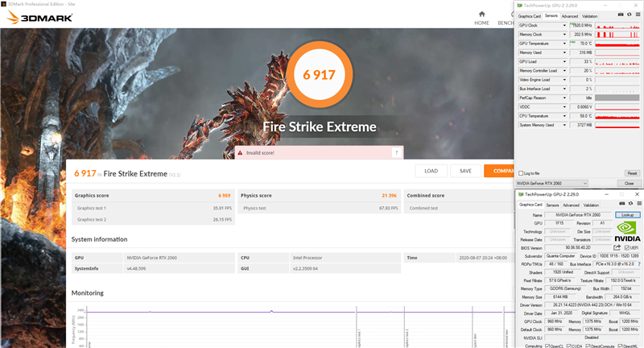This screenshot has height=348, width=644.
Task: Click the Close button in Sensors window
Action: pyautogui.click(x=629, y=183)
